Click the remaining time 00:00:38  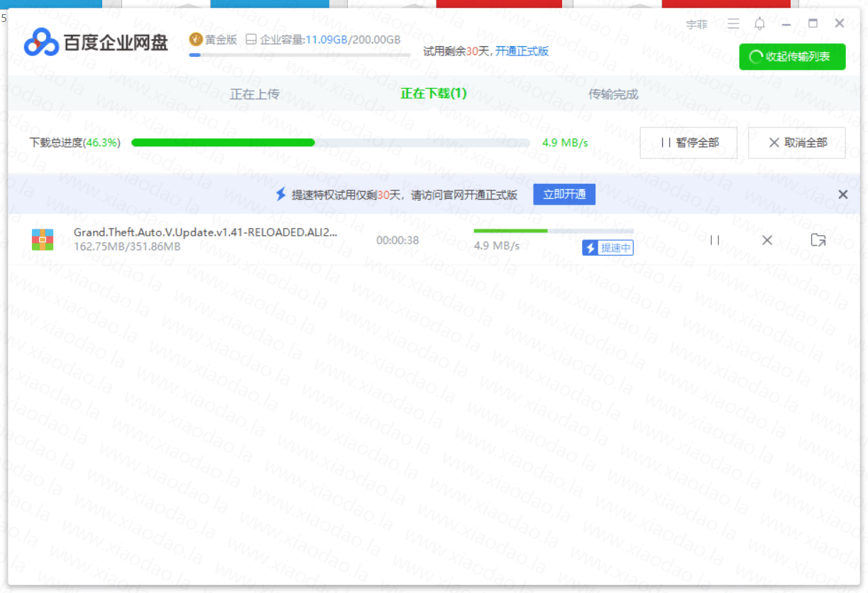click(x=397, y=240)
